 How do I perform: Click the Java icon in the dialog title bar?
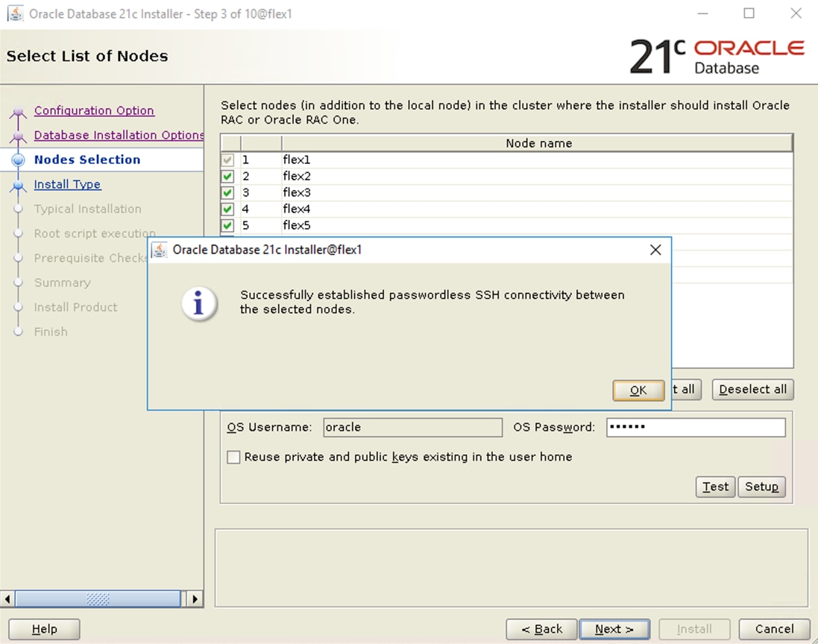click(x=159, y=250)
